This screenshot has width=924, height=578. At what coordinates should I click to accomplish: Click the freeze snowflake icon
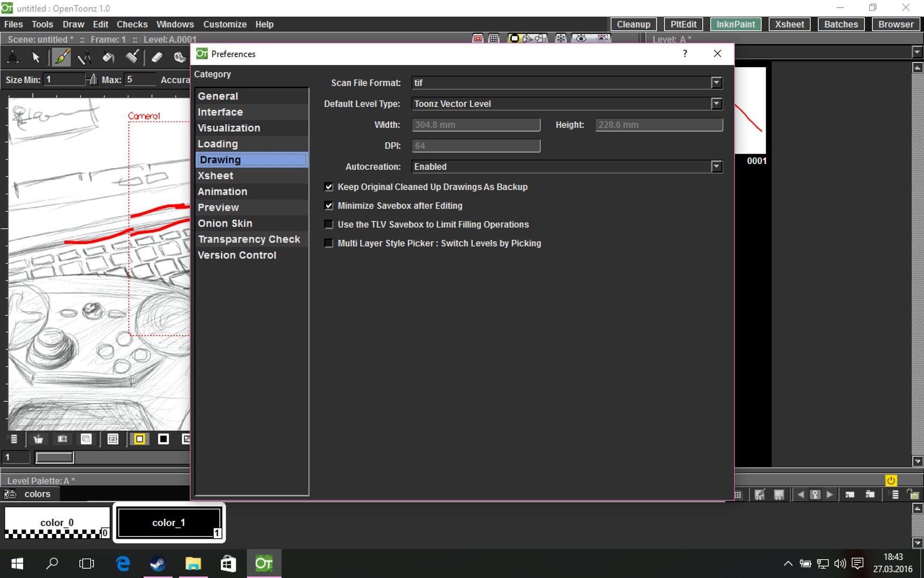point(561,38)
